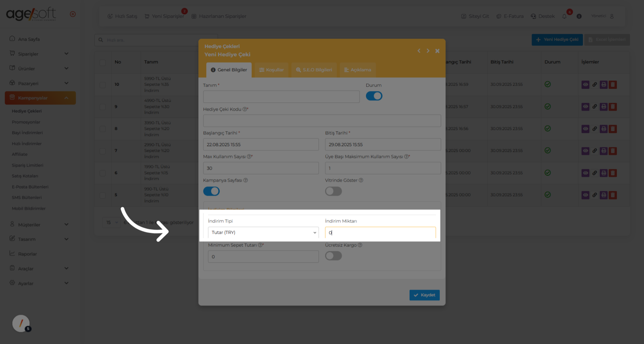Viewport: 644px width, 344px height.
Task: Click delete icon for coupon row 10
Action: (x=613, y=84)
